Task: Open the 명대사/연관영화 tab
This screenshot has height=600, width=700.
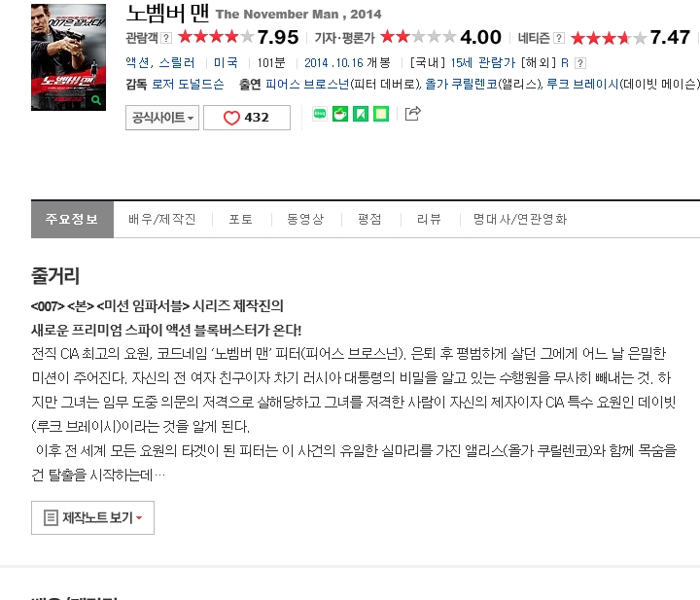Action: point(520,219)
